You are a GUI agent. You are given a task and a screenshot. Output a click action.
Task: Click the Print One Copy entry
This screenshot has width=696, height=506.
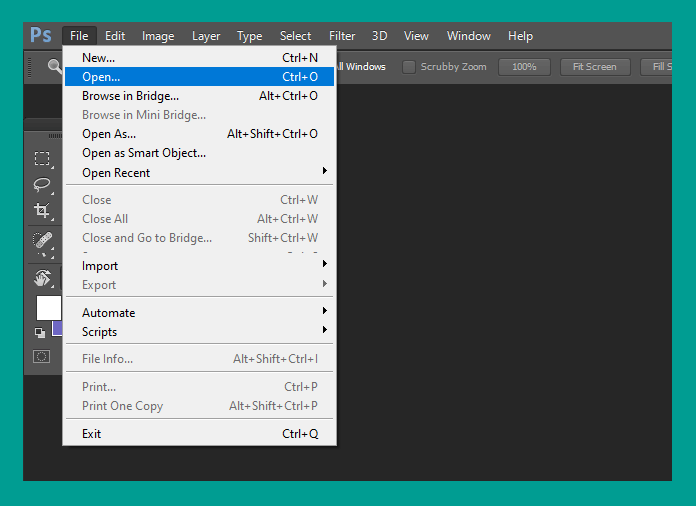tap(200, 406)
